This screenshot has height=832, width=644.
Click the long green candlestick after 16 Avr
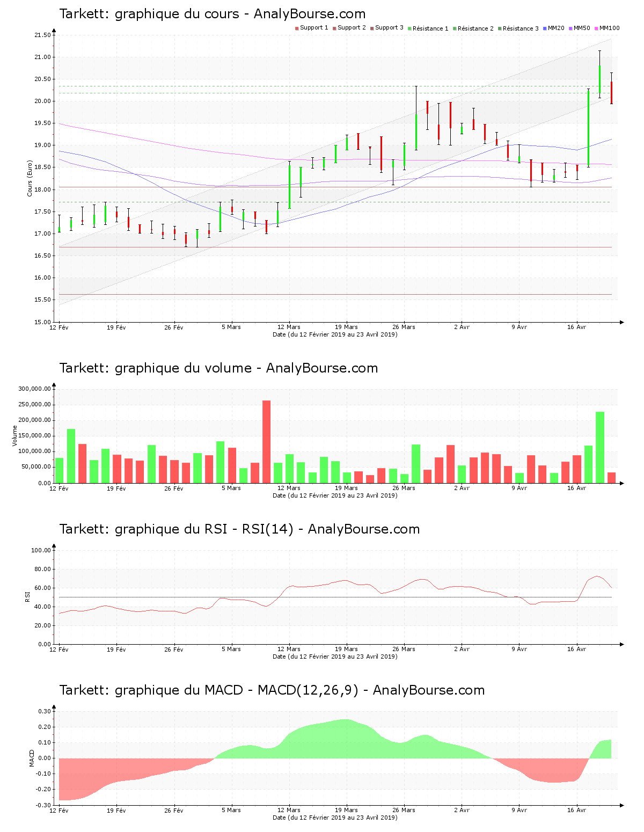pos(588,128)
